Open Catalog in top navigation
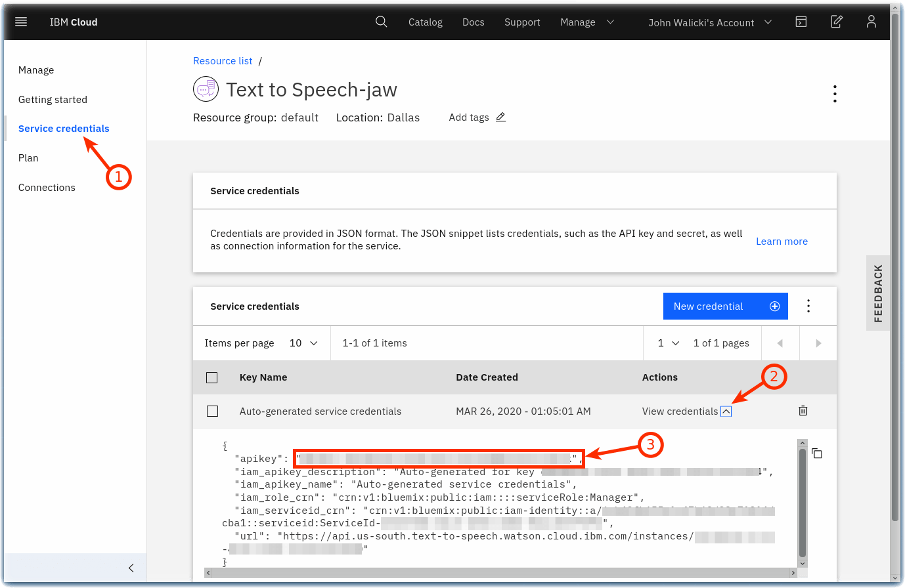The width and height of the screenshot is (905, 588). point(426,22)
